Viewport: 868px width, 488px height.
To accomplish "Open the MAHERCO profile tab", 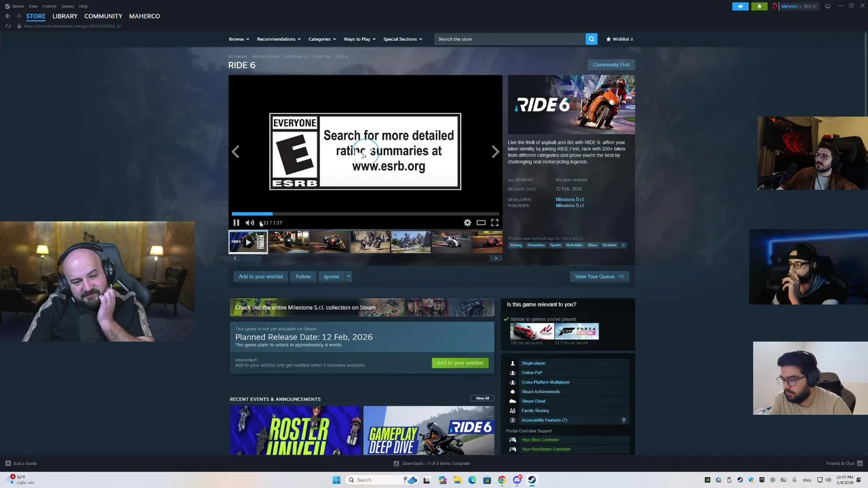I will [144, 16].
